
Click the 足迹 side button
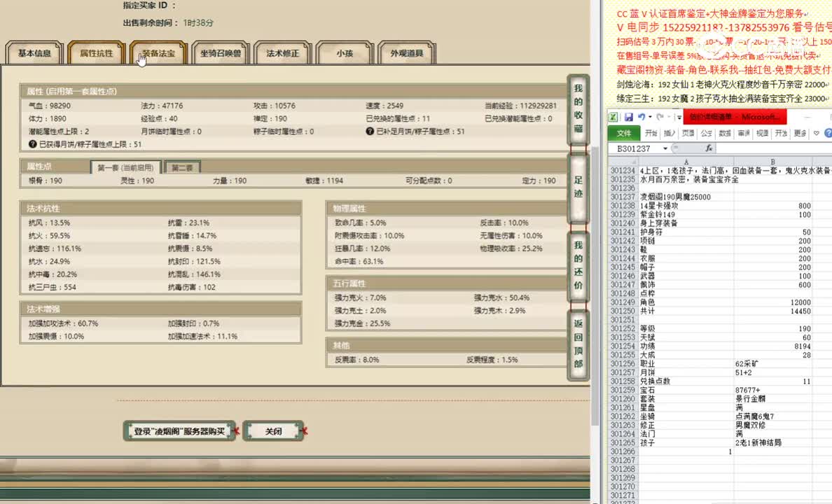578,187
